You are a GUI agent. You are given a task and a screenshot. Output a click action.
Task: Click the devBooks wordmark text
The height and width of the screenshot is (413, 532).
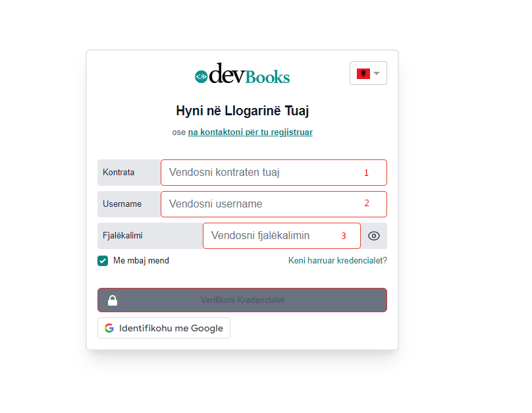(x=250, y=76)
